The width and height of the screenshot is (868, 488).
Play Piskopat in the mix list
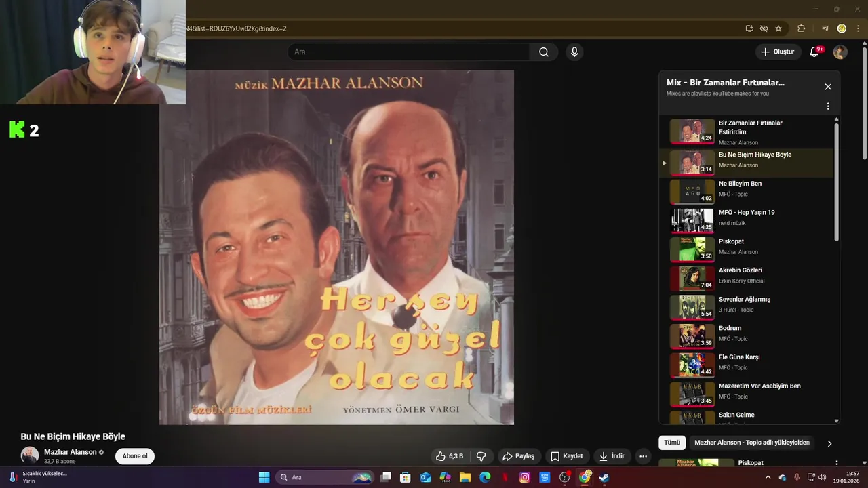click(x=746, y=249)
